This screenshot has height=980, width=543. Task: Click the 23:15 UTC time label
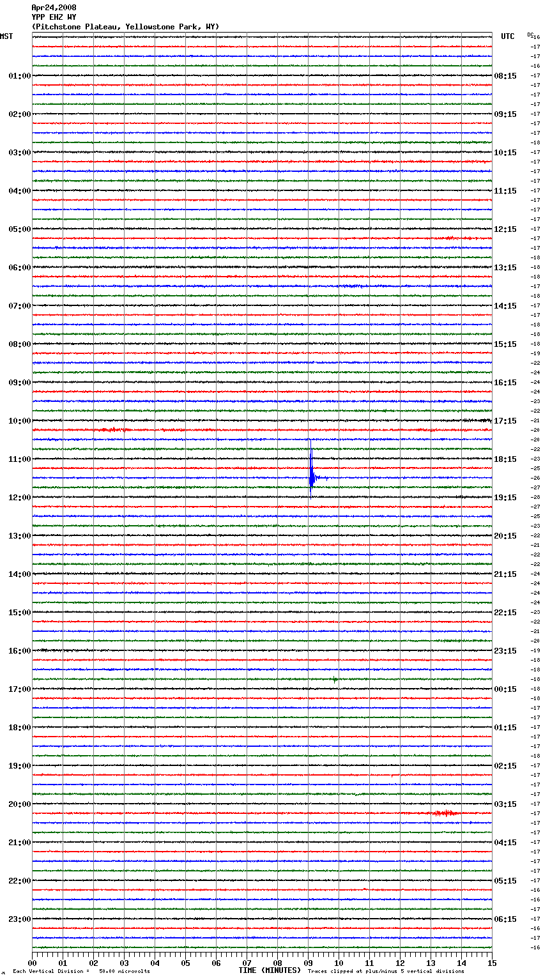[505, 651]
